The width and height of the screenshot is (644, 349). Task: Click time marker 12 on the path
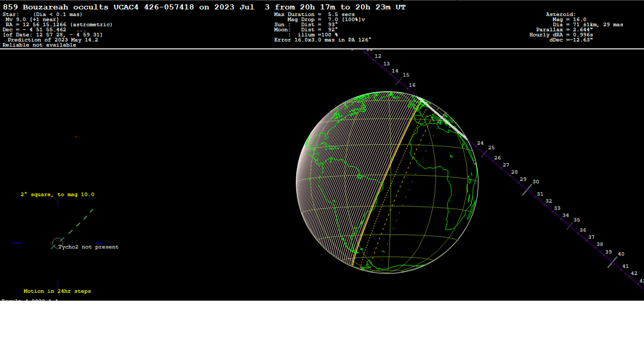[x=378, y=56]
